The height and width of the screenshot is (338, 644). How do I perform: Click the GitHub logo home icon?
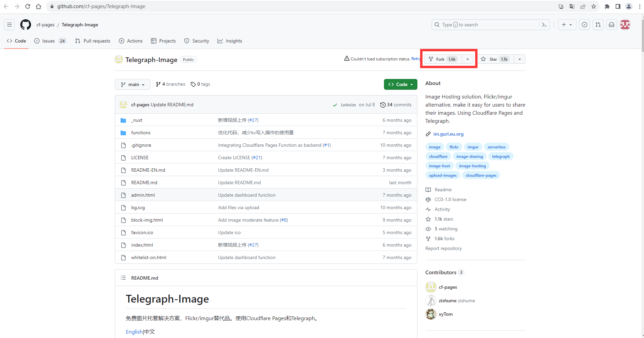(26, 25)
